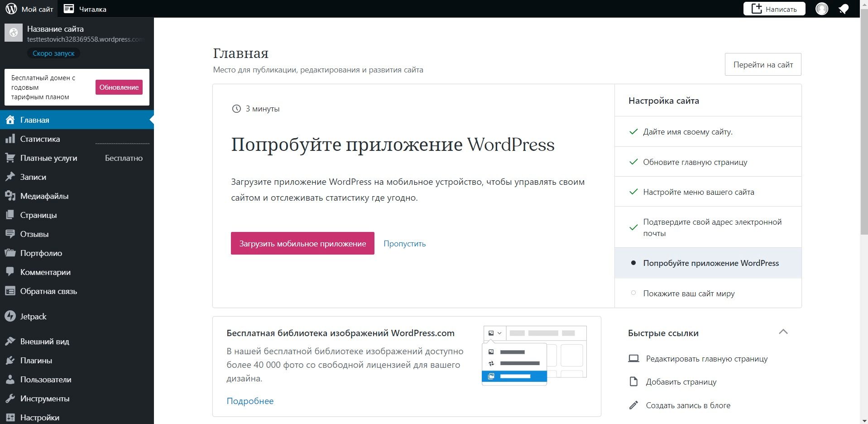Click the WordPress logo in top bar
Image resolution: width=868 pixels, height=424 pixels.
point(11,9)
